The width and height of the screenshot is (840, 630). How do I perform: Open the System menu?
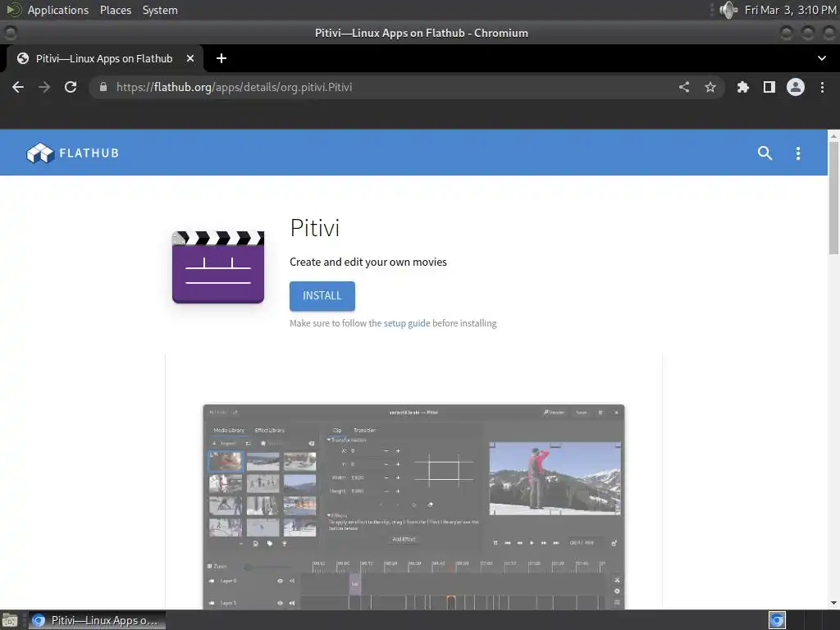click(x=160, y=10)
